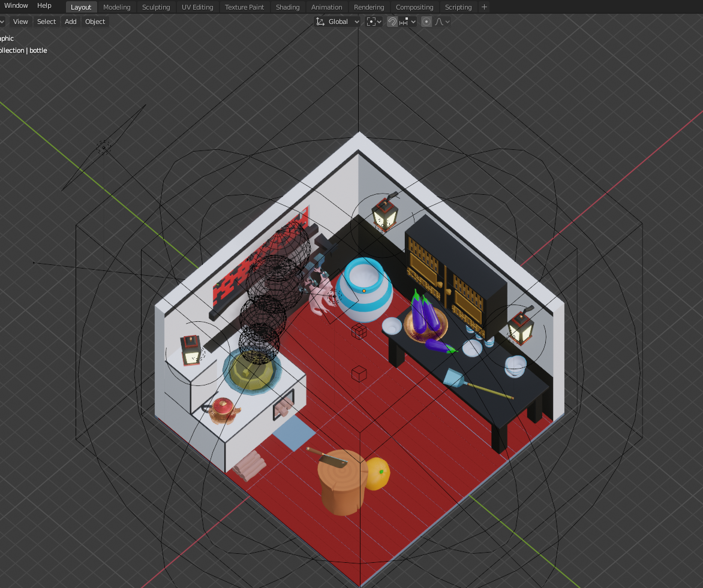The height and width of the screenshot is (588, 703).
Task: Switch to the Shading workspace tab
Action: (x=287, y=7)
